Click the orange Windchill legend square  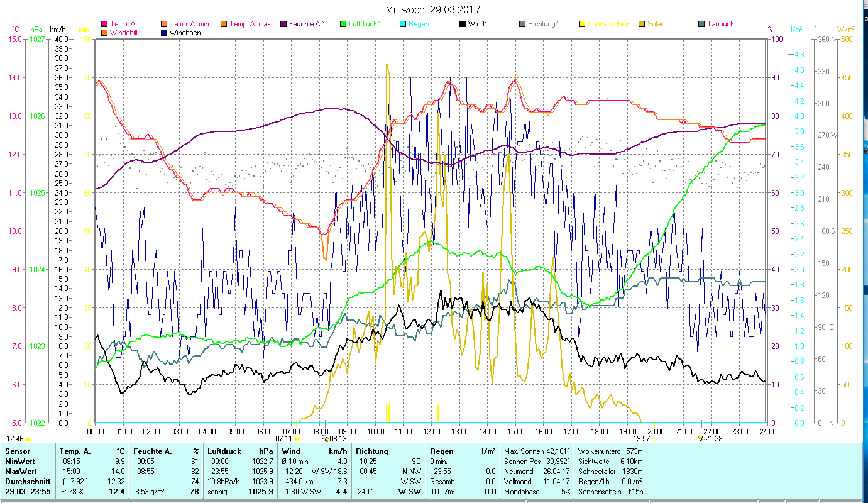tap(104, 33)
